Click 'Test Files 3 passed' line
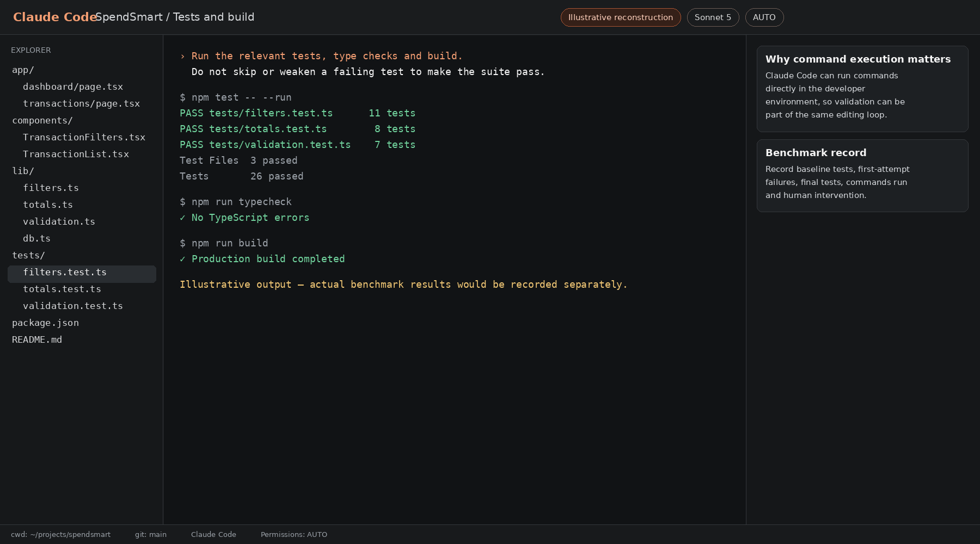 coord(238,160)
